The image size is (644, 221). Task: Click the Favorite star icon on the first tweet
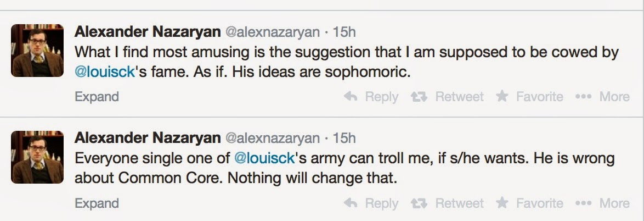pos(502,97)
